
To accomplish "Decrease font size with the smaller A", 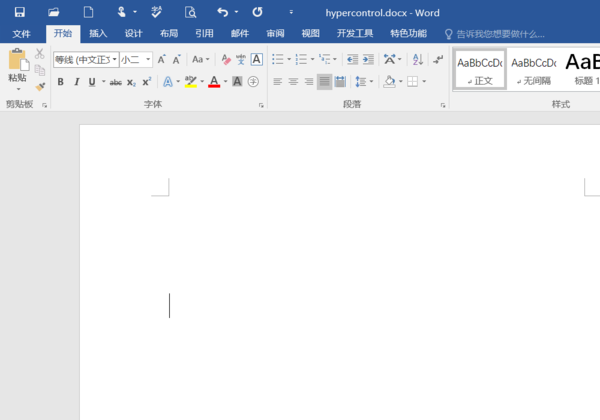I will tap(176, 59).
